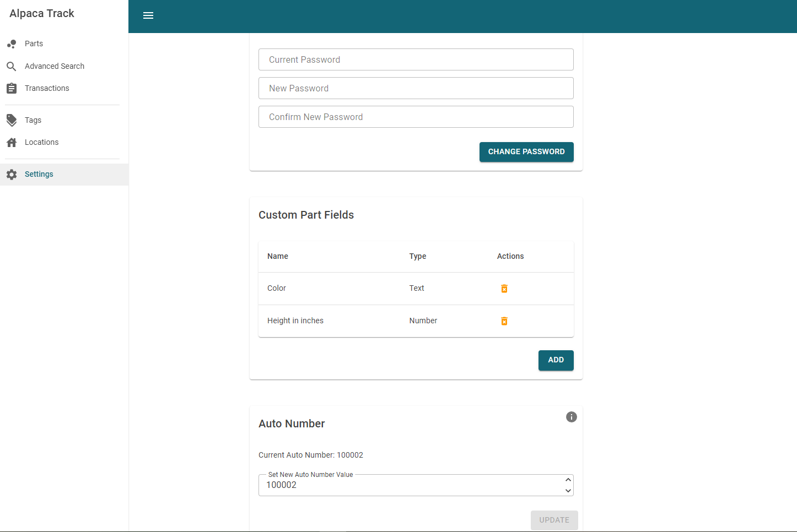Image resolution: width=797 pixels, height=532 pixels.
Task: Click the Parts sidebar icon
Action: [12, 44]
